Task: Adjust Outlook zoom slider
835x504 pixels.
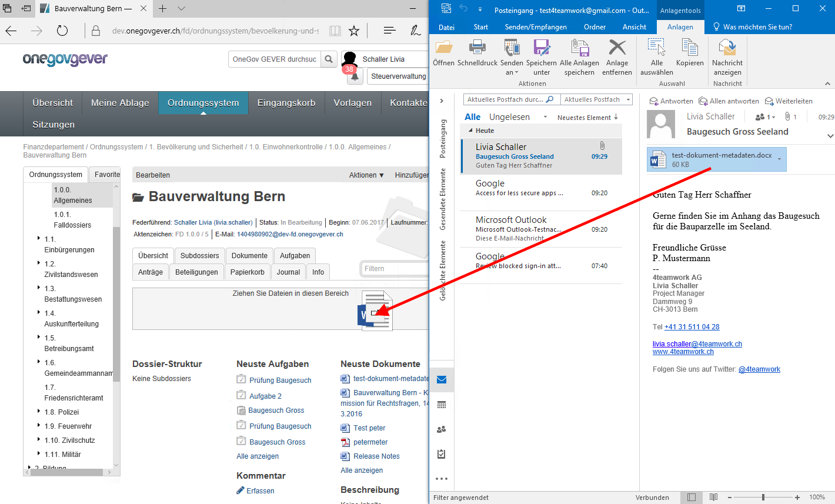Action: pyautogui.click(x=763, y=498)
